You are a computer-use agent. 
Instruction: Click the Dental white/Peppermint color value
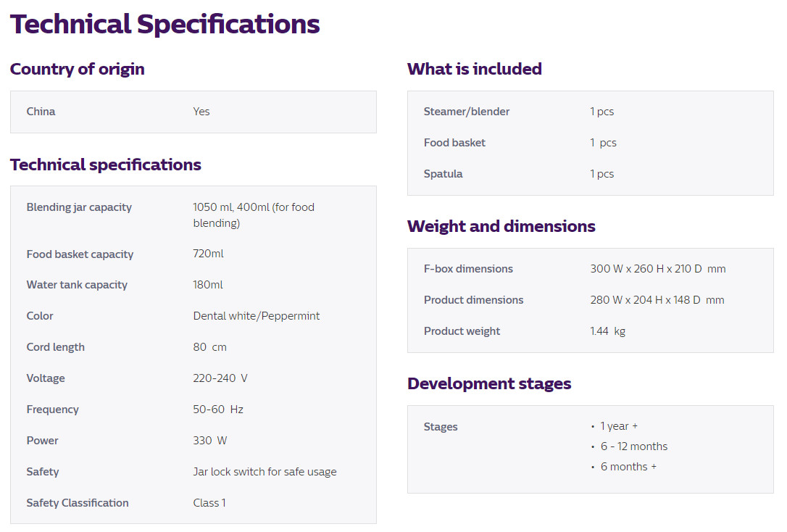[256, 316]
